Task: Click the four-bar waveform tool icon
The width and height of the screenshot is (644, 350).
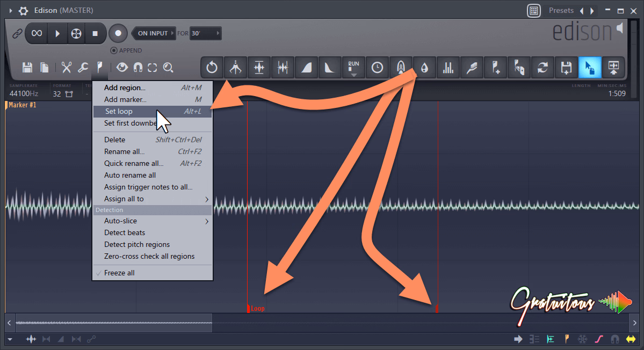Action: coord(283,67)
